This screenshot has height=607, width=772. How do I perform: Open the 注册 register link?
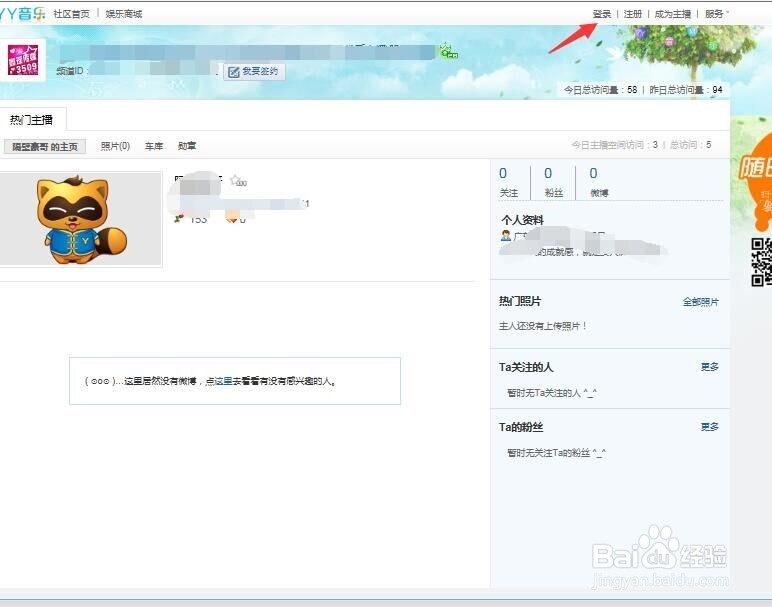[x=633, y=14]
